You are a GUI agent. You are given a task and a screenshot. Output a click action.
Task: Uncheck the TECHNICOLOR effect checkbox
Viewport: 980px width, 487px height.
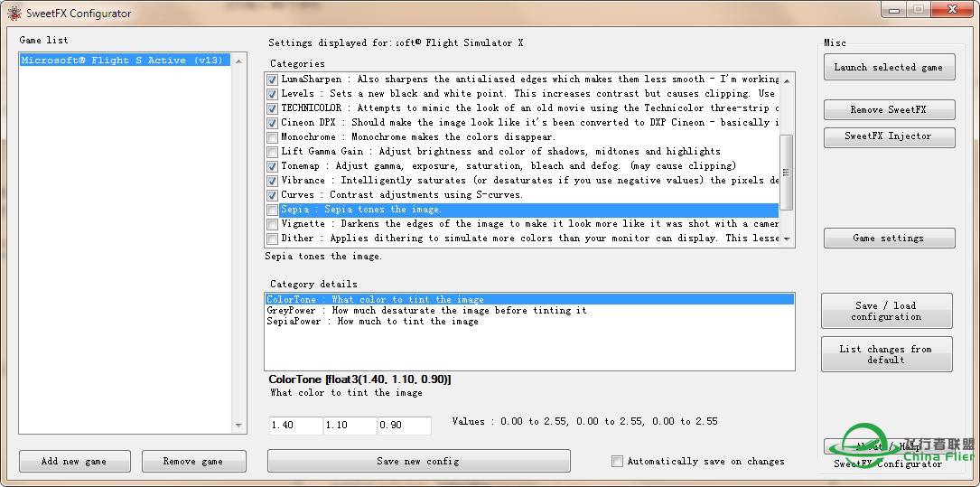(273, 108)
